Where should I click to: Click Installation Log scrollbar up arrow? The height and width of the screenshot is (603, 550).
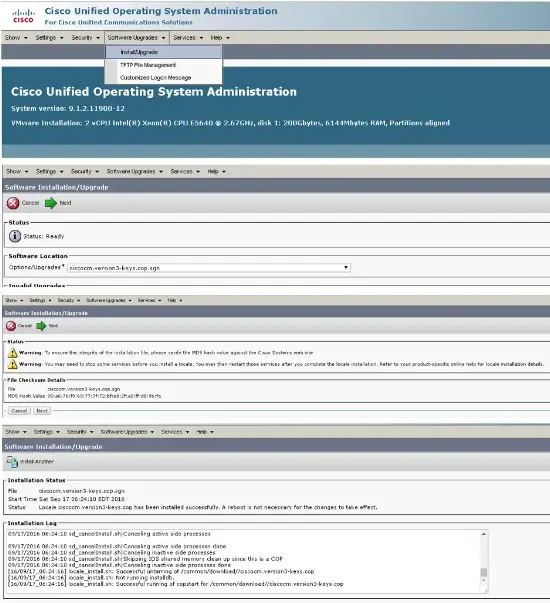coord(484,534)
